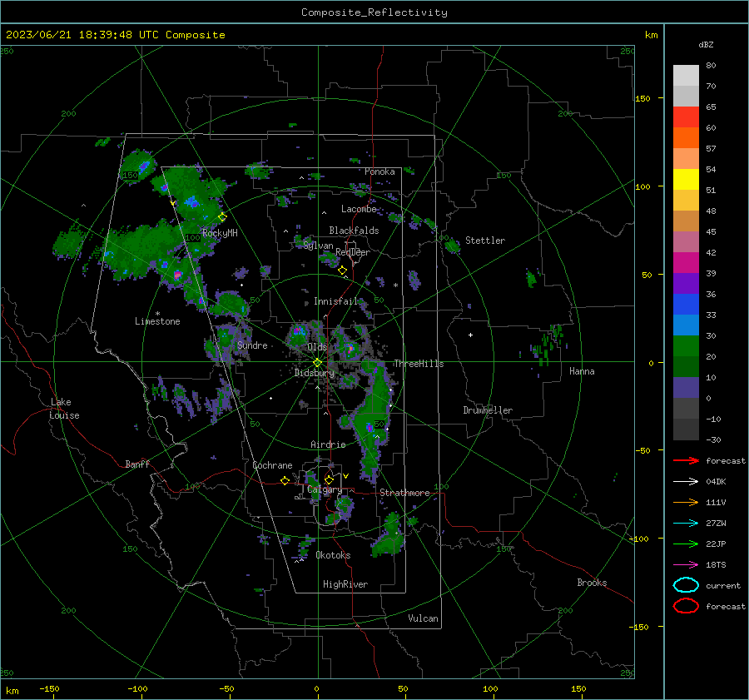
Task: Click the HighRiver city label
Action: [x=345, y=584]
